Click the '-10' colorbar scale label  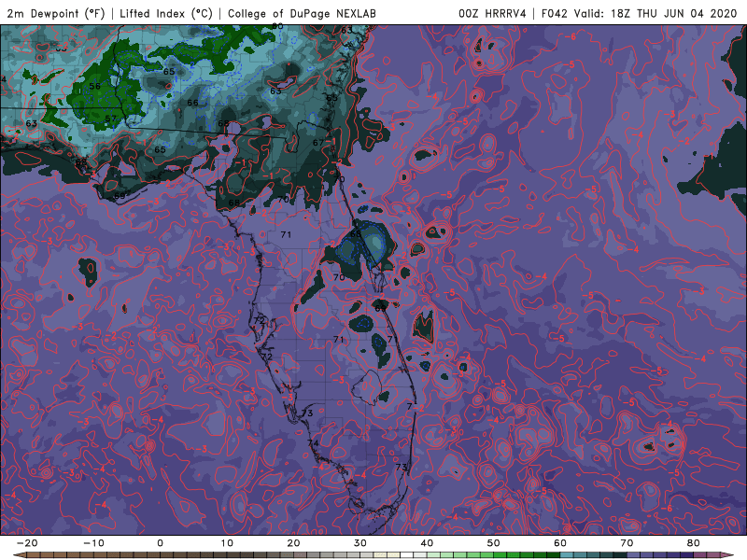(93, 543)
